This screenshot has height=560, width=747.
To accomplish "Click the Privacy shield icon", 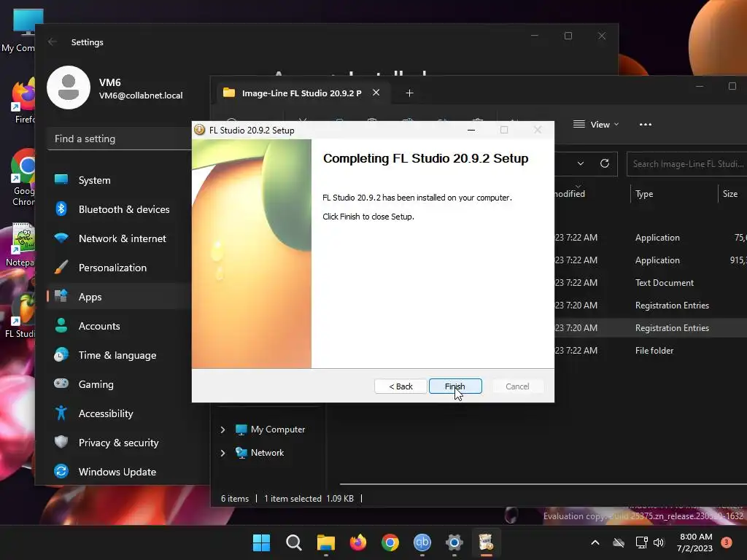I will click(x=61, y=442).
